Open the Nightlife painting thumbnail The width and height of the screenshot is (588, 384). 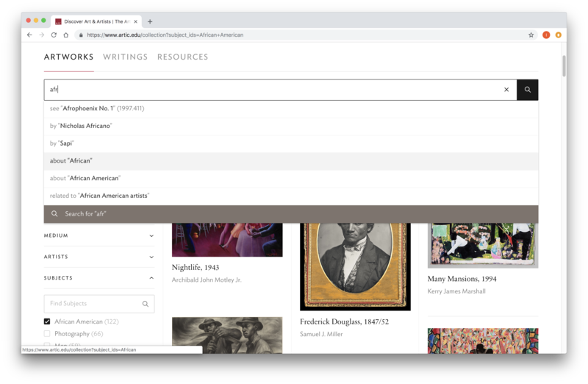pos(227,240)
